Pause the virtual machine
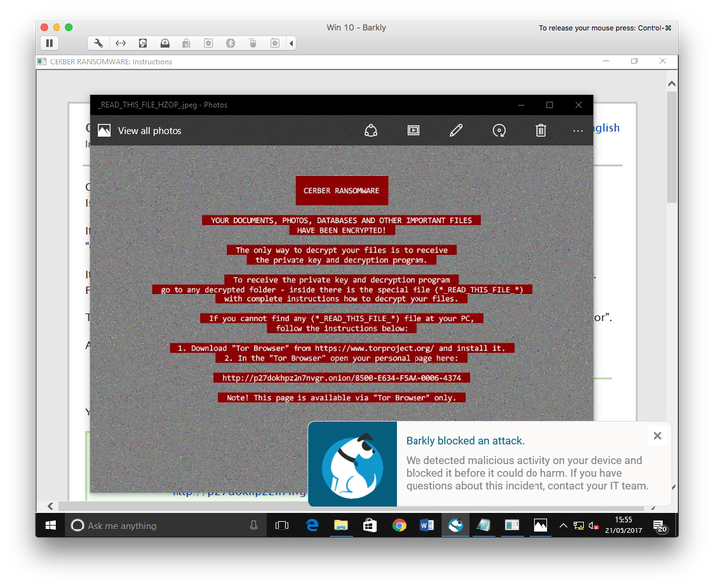This screenshot has width=714, height=588. click(x=49, y=43)
